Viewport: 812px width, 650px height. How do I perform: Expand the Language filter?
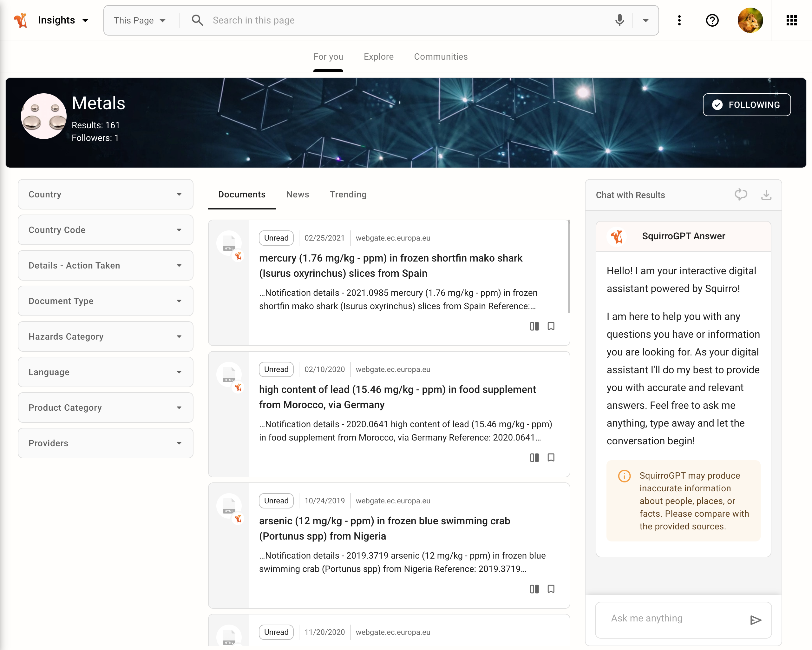[105, 372]
